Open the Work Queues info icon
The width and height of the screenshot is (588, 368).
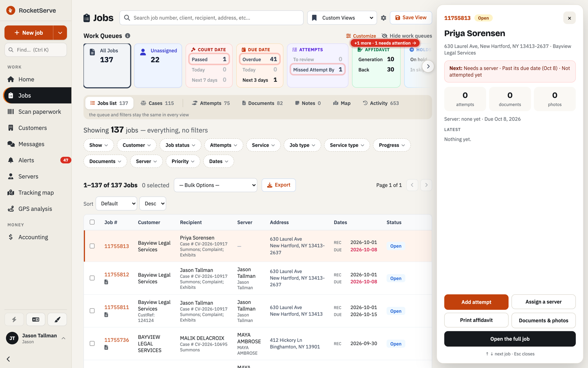128,36
